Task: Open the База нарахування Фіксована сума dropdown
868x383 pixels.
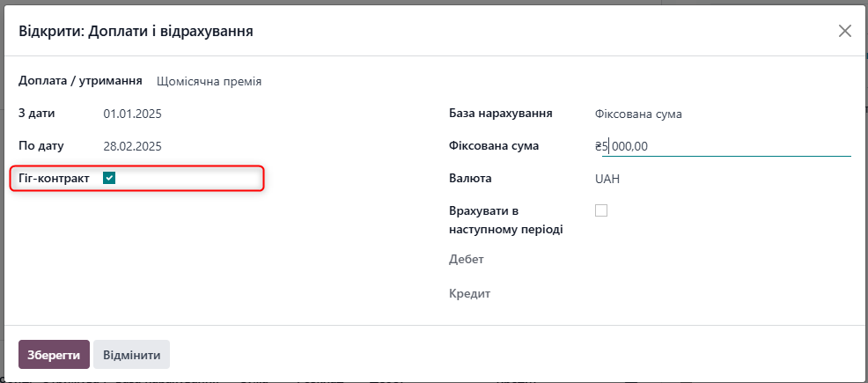Action: coord(723,114)
